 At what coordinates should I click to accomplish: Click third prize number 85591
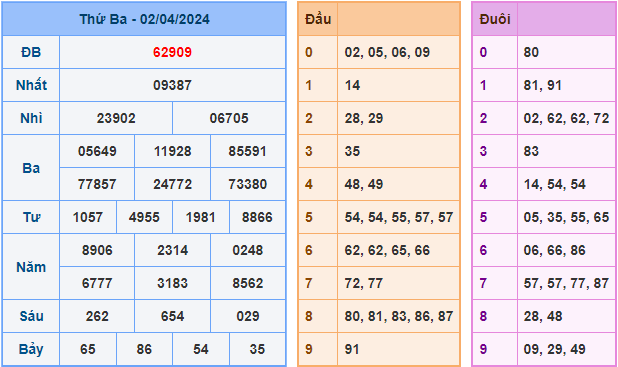tap(248, 151)
